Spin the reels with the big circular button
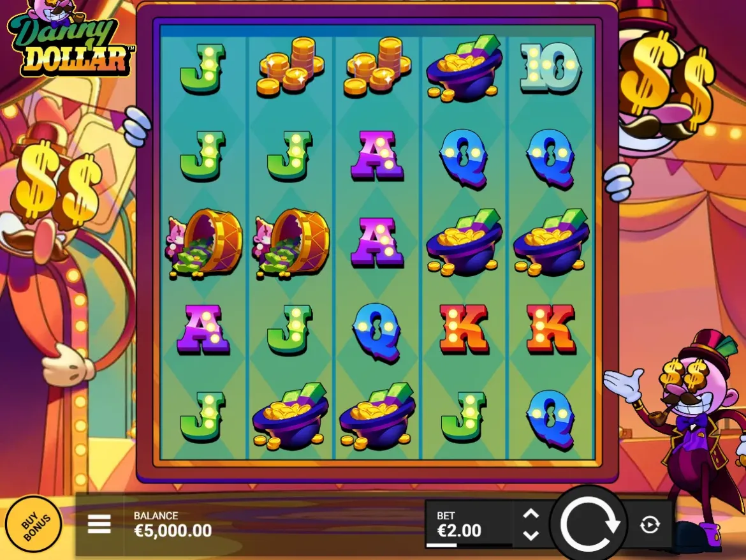The height and width of the screenshot is (560, 746). pos(589,525)
